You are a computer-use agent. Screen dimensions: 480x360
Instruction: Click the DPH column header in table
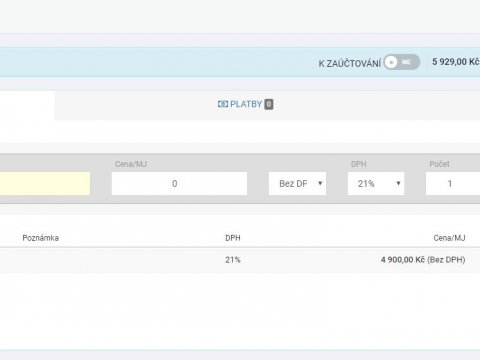[x=233, y=238]
